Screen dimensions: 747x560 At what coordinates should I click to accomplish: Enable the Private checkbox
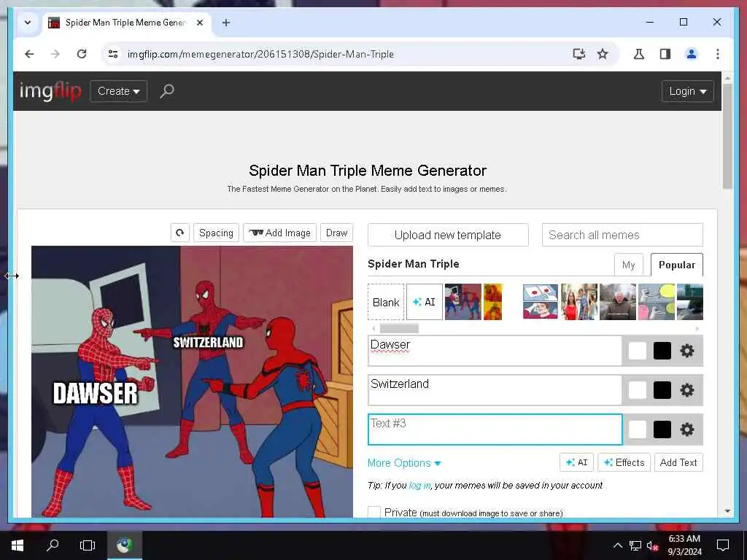374,513
